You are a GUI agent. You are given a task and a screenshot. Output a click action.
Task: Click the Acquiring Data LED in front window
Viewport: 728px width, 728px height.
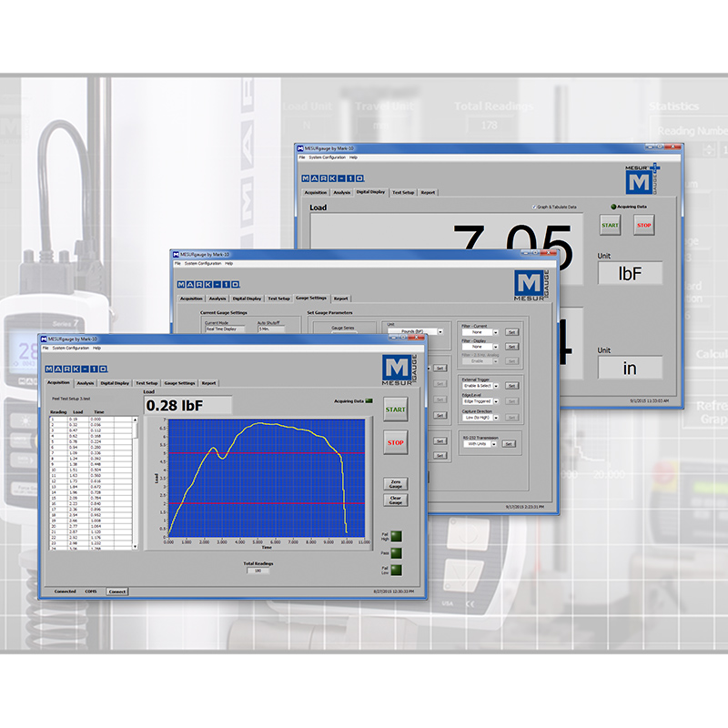(369, 400)
